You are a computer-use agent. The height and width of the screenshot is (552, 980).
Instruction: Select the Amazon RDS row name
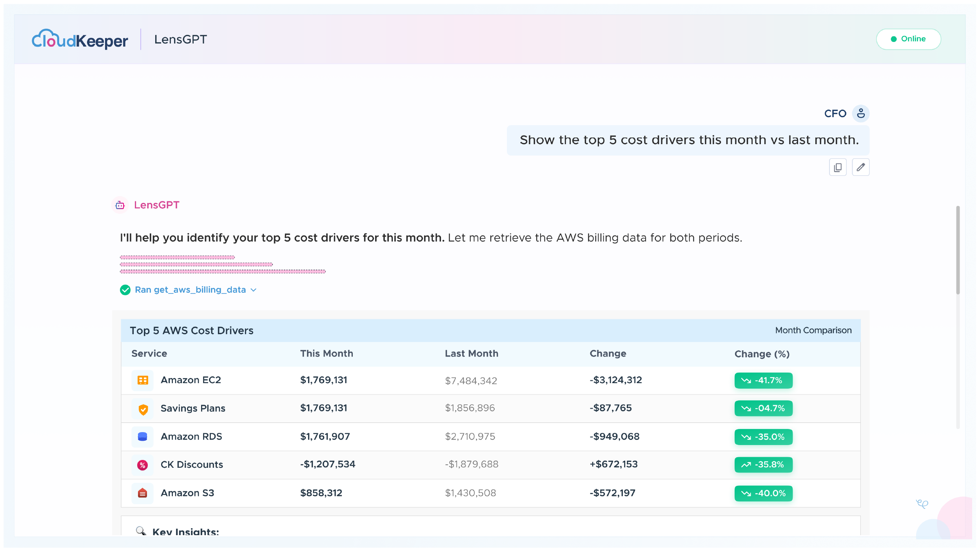[x=191, y=436]
